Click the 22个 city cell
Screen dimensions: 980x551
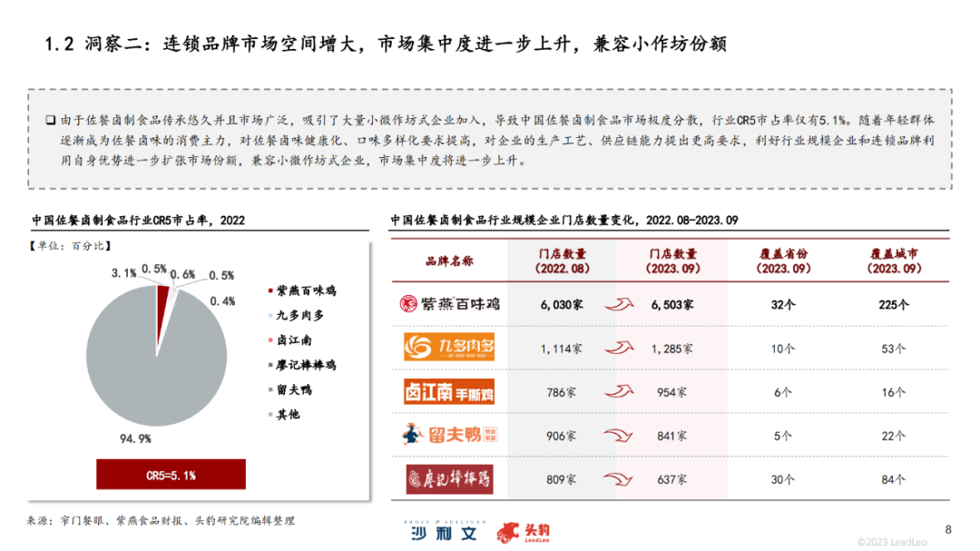(893, 436)
